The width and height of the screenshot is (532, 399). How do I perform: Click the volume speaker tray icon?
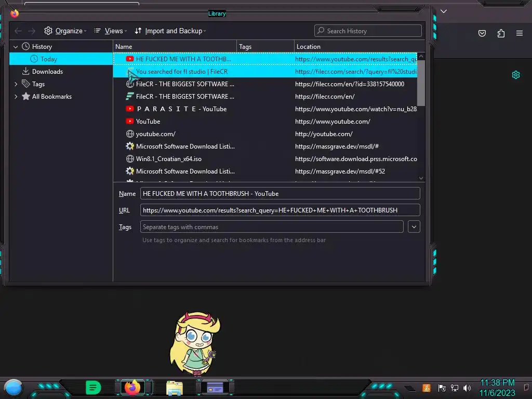coord(467,388)
